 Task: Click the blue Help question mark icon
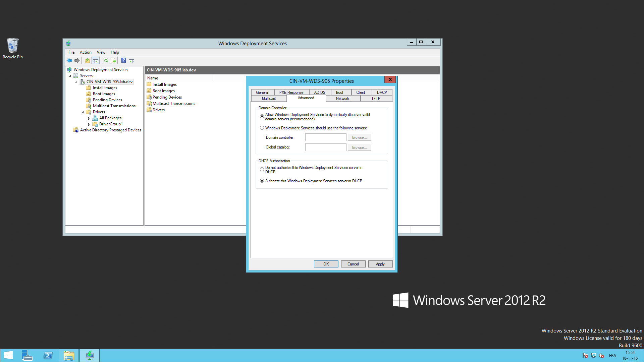pos(123,61)
